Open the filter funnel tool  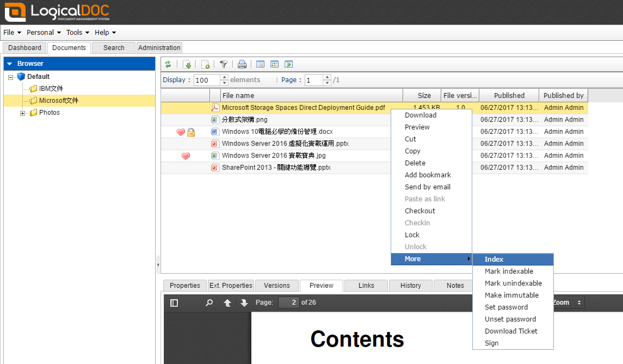click(224, 64)
